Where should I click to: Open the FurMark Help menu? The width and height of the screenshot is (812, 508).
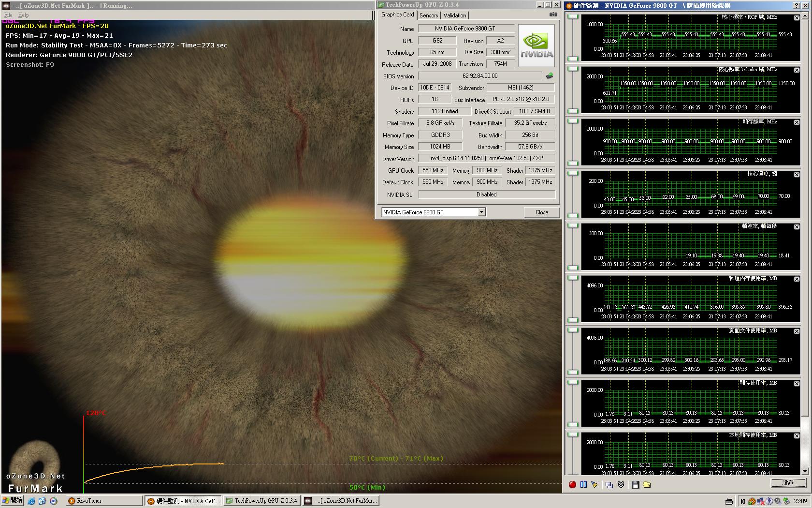click(23, 15)
